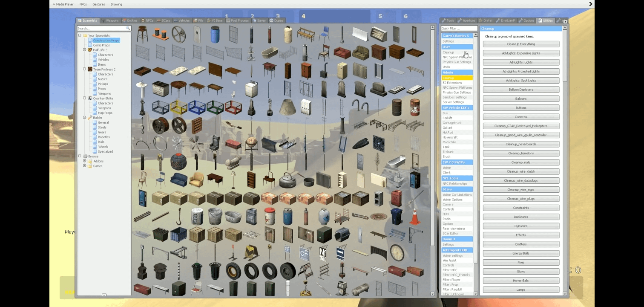Click the Cameras cleanup button
This screenshot has width=644, height=307.
point(521,117)
